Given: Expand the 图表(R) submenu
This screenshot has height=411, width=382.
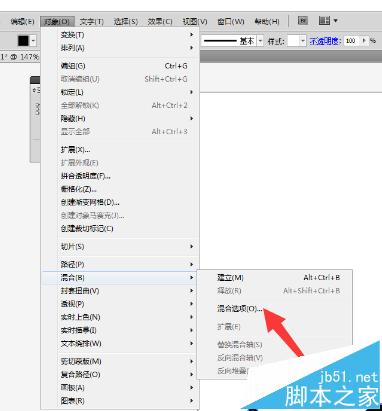Looking at the screenshot, I should (x=120, y=401).
